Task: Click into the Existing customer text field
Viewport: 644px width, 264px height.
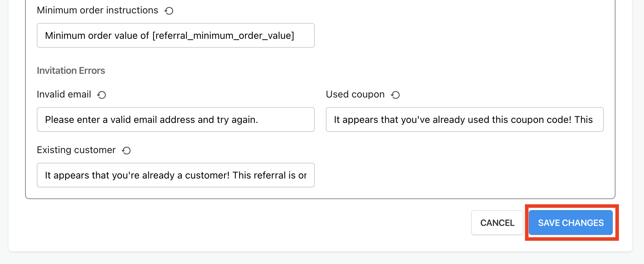Action: tap(175, 175)
